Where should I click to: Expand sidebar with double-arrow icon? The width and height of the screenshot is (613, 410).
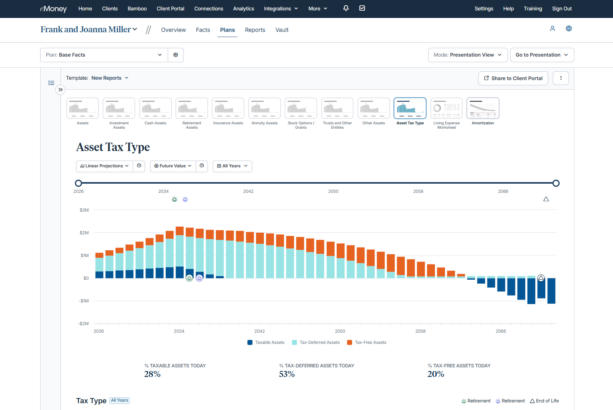click(60, 90)
